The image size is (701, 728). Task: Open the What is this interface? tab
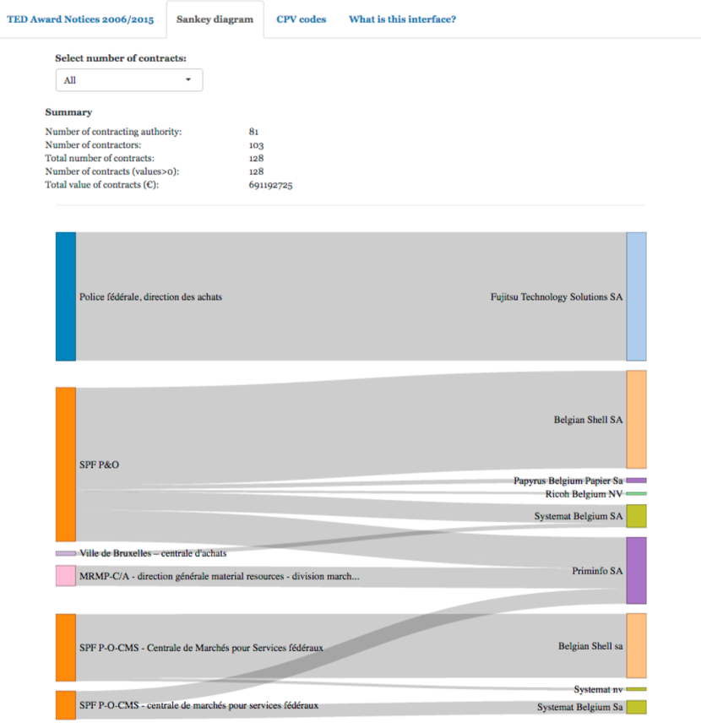click(403, 19)
